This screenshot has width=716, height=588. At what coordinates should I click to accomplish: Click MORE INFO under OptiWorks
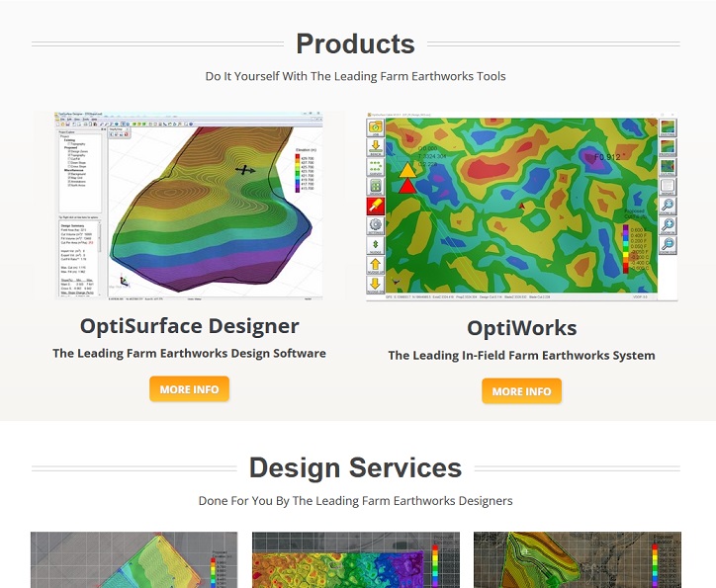pyautogui.click(x=521, y=391)
